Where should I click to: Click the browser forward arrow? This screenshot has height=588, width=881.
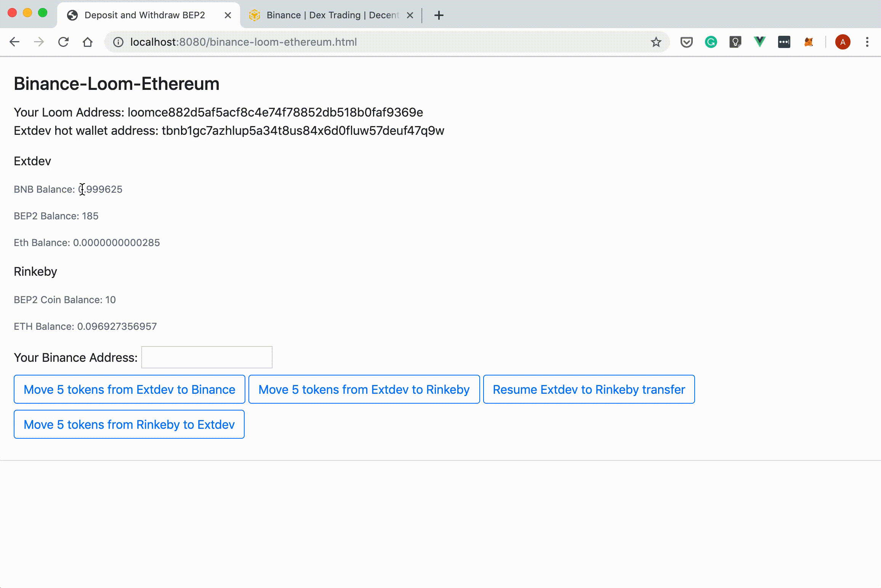[39, 42]
